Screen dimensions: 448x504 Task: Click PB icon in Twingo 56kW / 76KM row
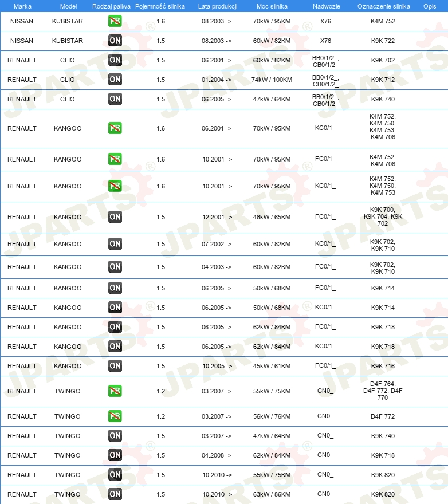coord(115,416)
